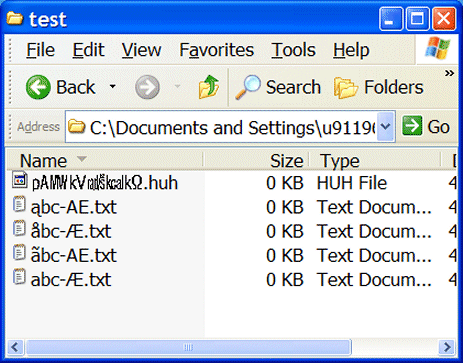Select file ąbc-AE.txt
The width and height of the screenshot is (463, 363).
click(74, 208)
